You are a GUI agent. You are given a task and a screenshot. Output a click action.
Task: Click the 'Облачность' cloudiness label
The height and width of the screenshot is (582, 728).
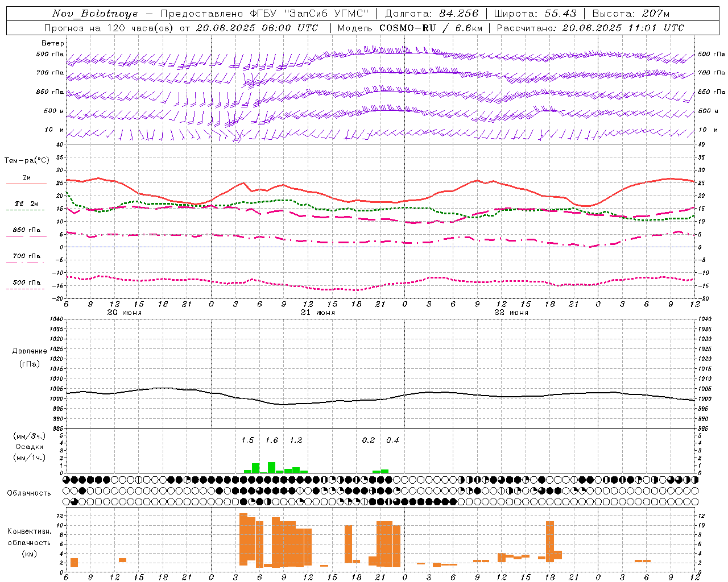tap(29, 493)
